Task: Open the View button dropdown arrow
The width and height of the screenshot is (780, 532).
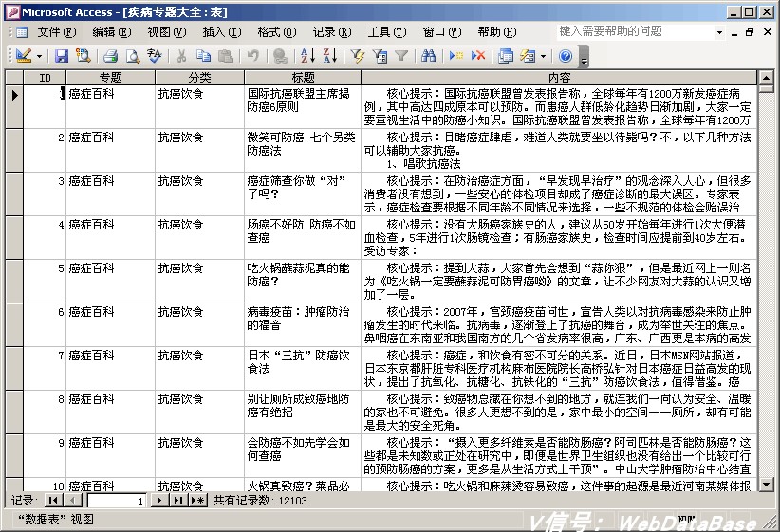Action: pos(39,56)
